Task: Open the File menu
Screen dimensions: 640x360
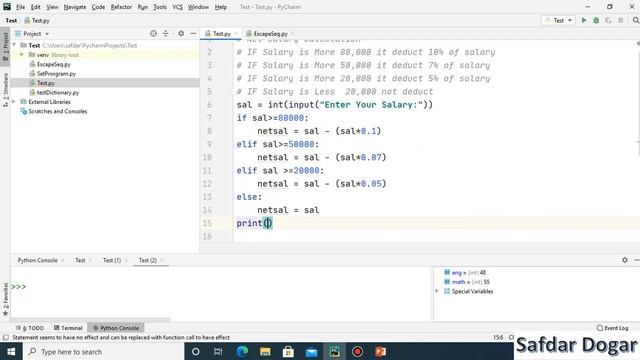Action: pyautogui.click(x=20, y=7)
